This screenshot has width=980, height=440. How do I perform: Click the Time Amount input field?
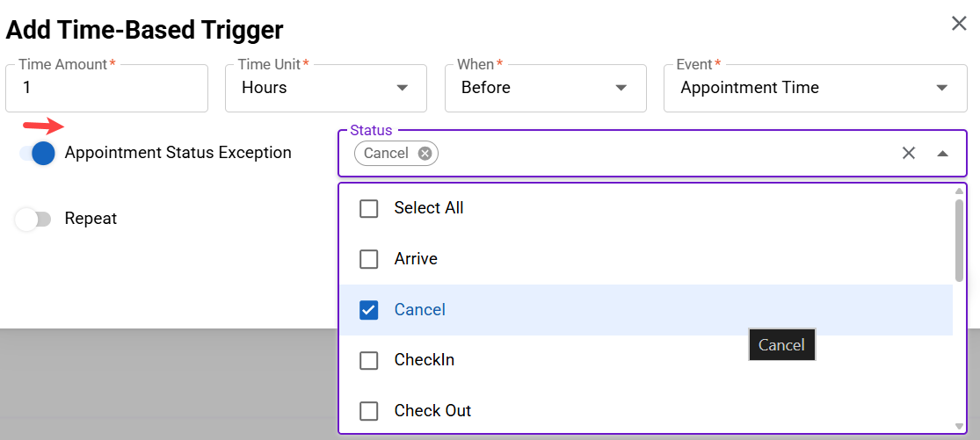[106, 88]
